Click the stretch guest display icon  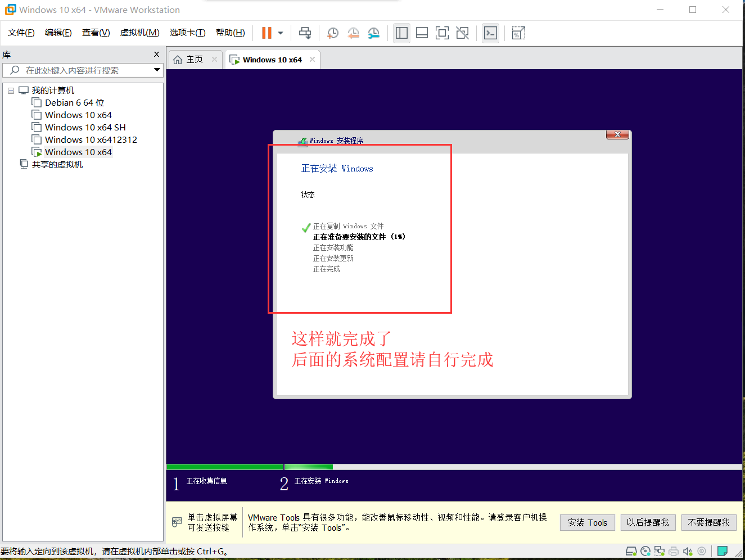coord(518,33)
